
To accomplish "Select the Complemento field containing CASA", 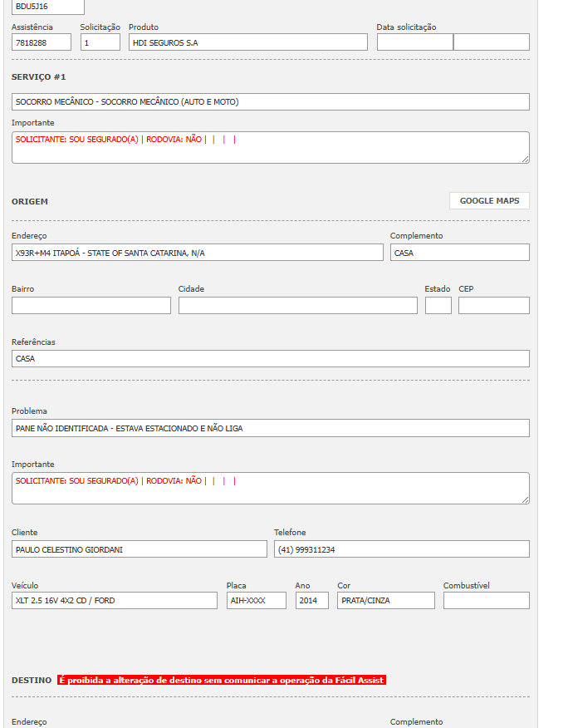I will (x=459, y=253).
